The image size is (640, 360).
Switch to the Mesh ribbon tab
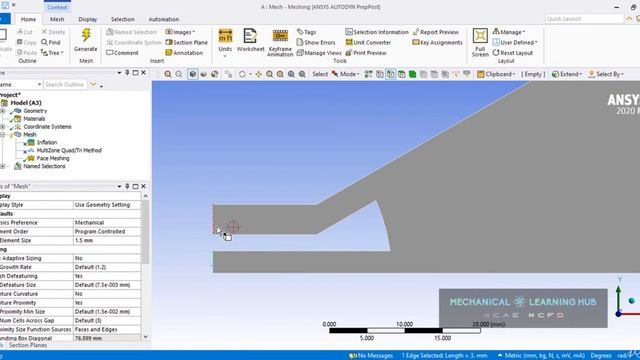coord(57,19)
